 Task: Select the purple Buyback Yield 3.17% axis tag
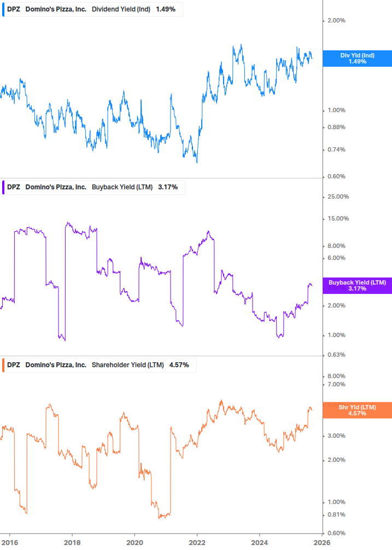click(x=357, y=286)
